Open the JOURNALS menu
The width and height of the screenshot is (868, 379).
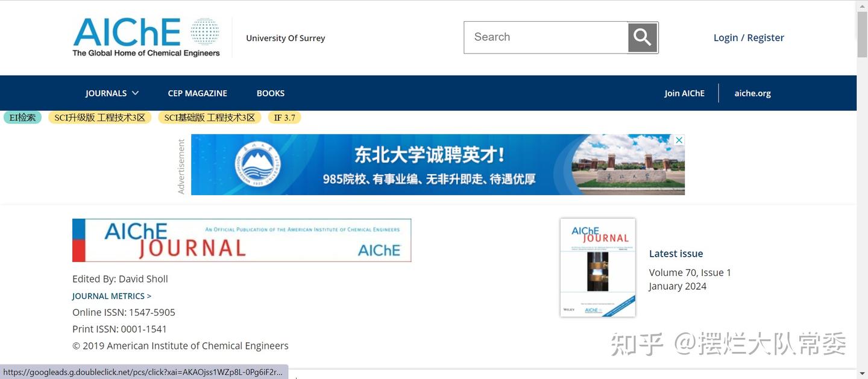105,93
